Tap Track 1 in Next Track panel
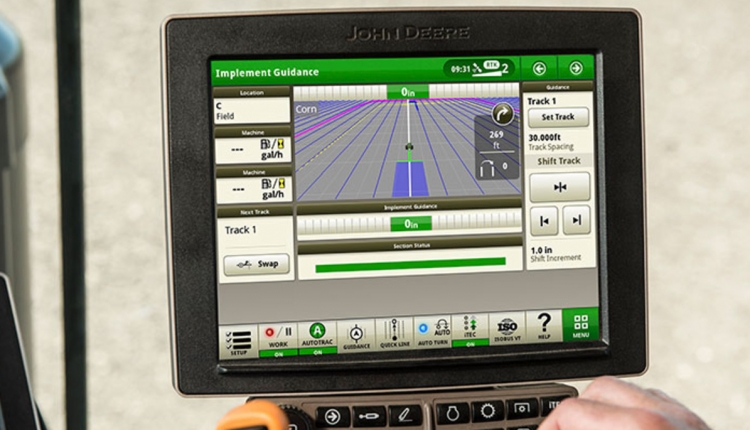This screenshot has height=430, width=750. tap(241, 230)
